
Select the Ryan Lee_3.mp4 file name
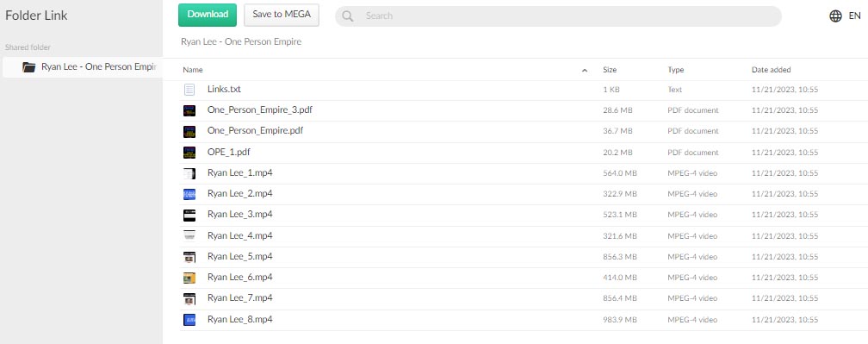(239, 215)
